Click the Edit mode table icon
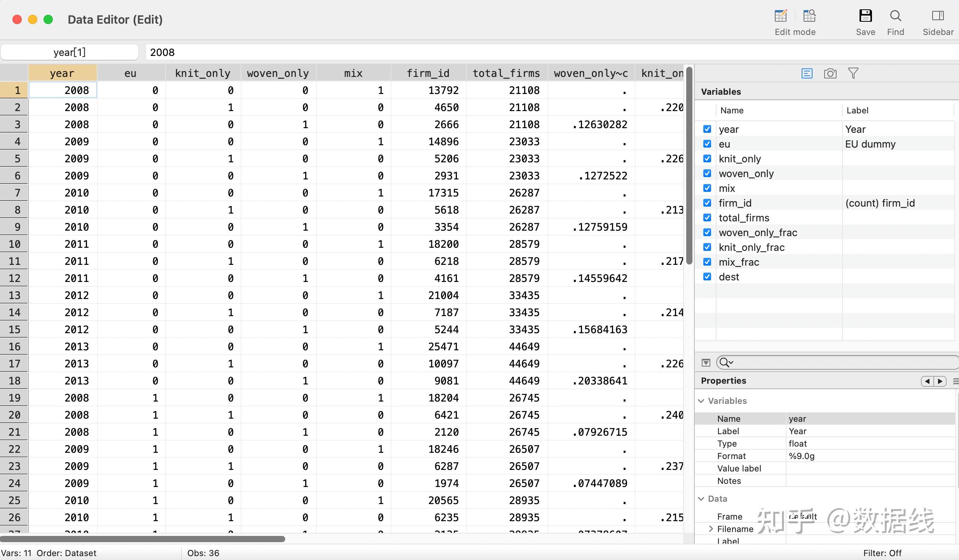This screenshot has height=560, width=959. coord(781,16)
